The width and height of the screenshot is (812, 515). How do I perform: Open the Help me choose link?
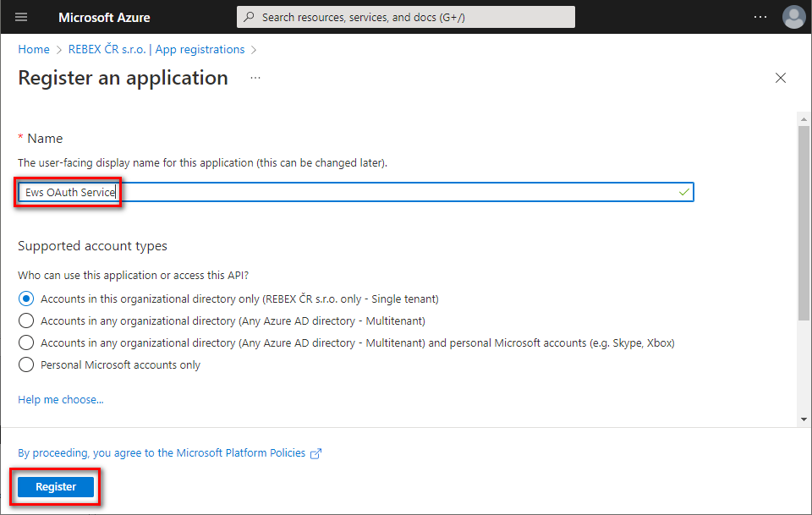[x=61, y=399]
